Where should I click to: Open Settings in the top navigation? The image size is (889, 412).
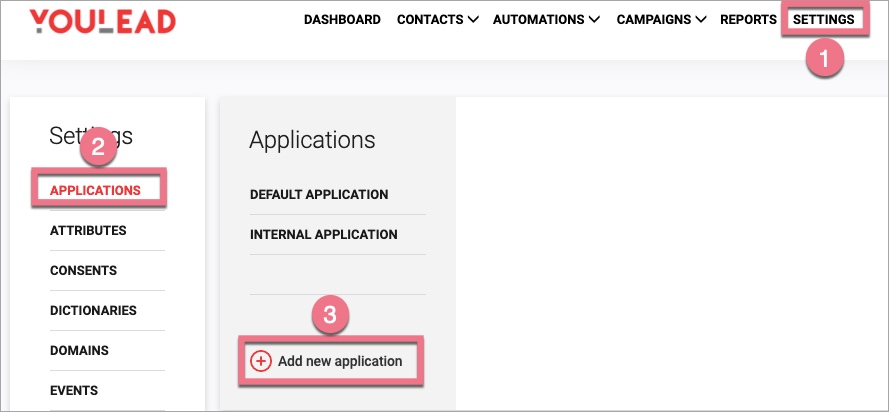pyautogui.click(x=823, y=19)
